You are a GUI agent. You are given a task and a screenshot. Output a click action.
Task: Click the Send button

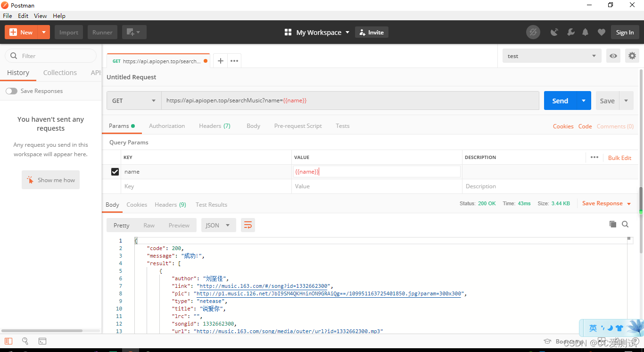click(560, 101)
